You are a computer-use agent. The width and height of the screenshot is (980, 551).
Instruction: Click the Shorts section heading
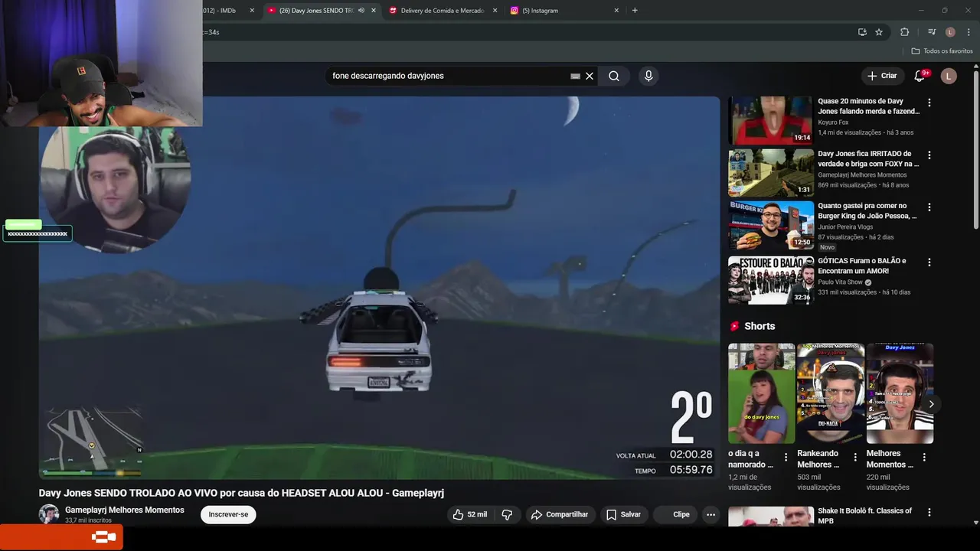coord(759,326)
